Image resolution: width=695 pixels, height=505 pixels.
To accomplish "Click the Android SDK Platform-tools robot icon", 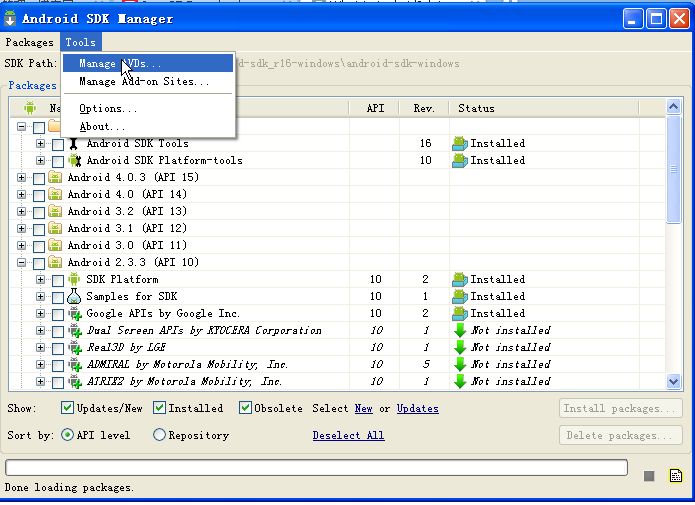I will pos(75,161).
